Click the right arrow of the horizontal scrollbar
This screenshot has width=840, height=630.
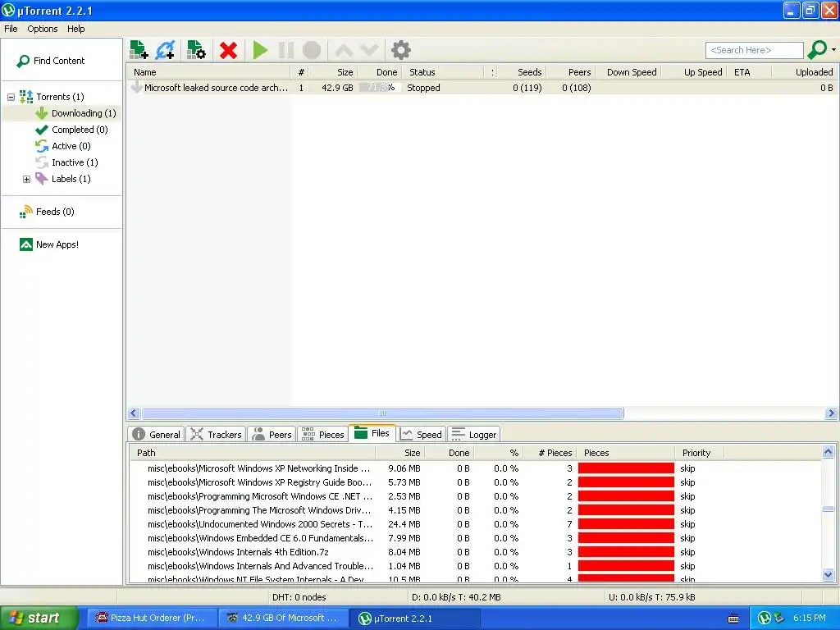pyautogui.click(x=831, y=413)
